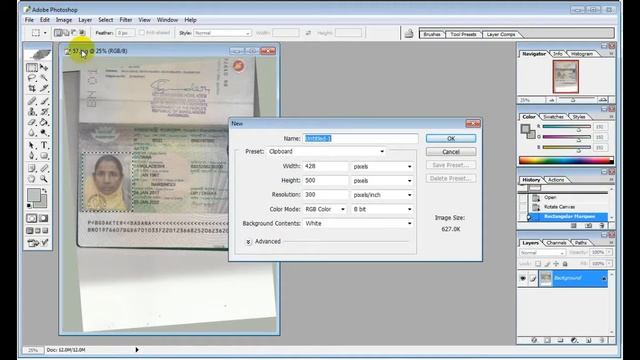Open the Brushes palette well tab

coord(432,34)
